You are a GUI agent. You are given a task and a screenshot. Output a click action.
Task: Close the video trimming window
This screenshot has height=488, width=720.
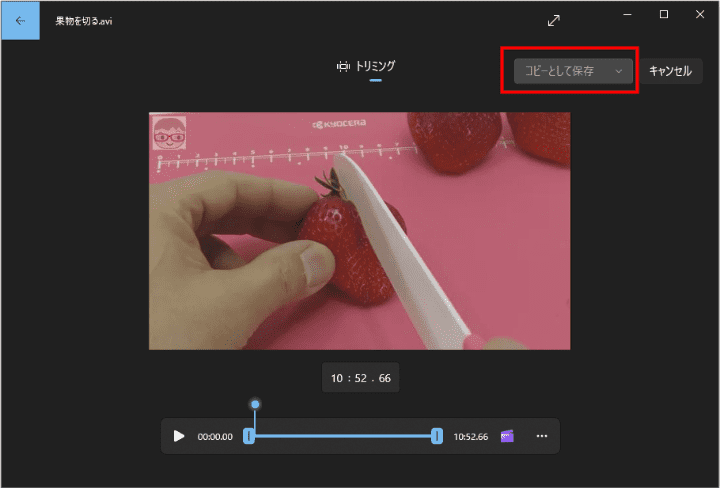pyautogui.click(x=700, y=15)
